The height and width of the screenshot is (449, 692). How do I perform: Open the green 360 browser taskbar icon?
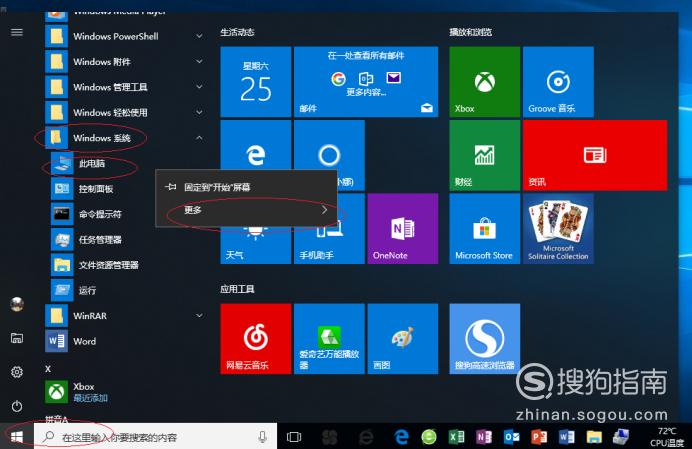point(429,437)
